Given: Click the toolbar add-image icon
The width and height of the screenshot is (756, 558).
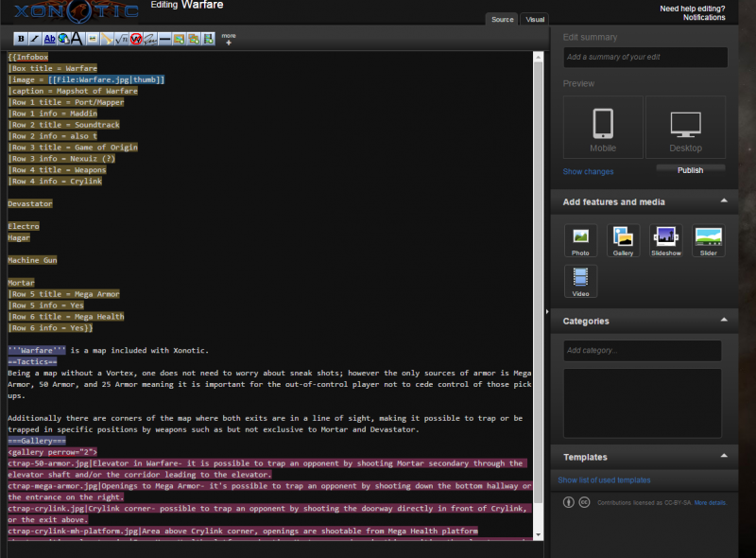Looking at the screenshot, I should (179, 39).
